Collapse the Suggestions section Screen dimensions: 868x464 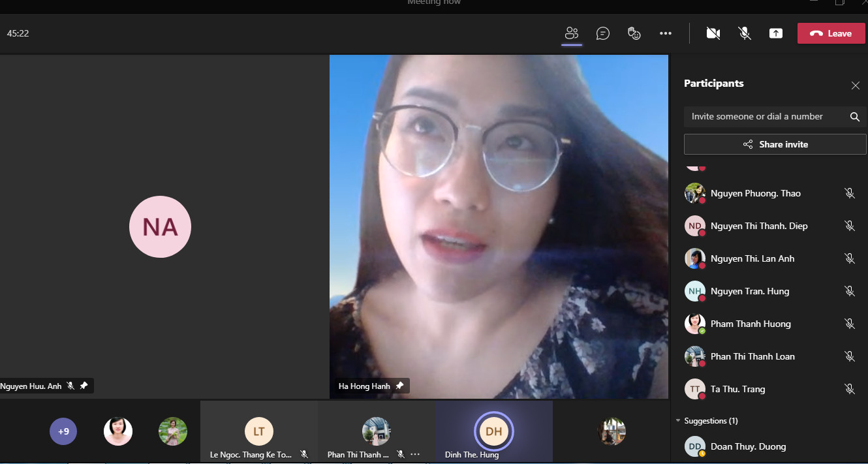click(x=678, y=421)
